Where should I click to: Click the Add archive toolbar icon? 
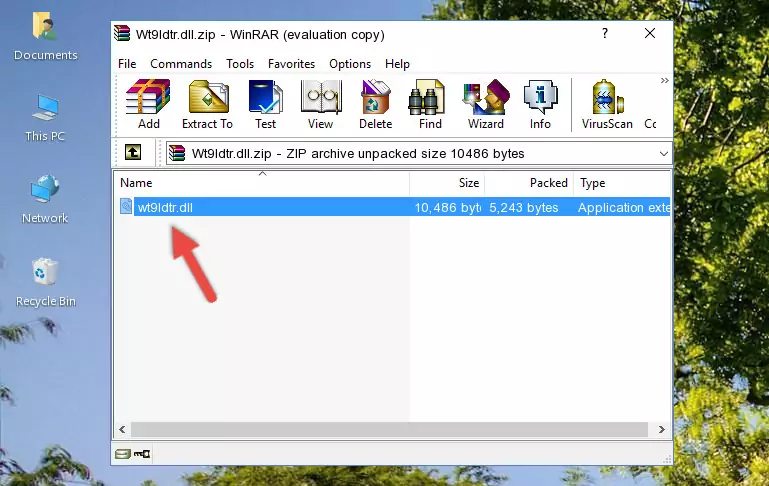pyautogui.click(x=148, y=104)
